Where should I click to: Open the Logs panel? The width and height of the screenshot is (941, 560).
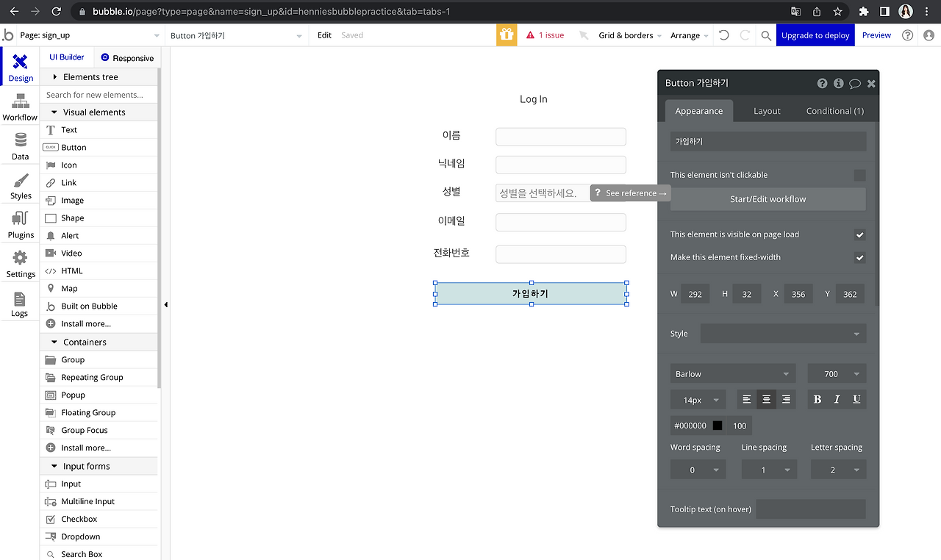(20, 303)
